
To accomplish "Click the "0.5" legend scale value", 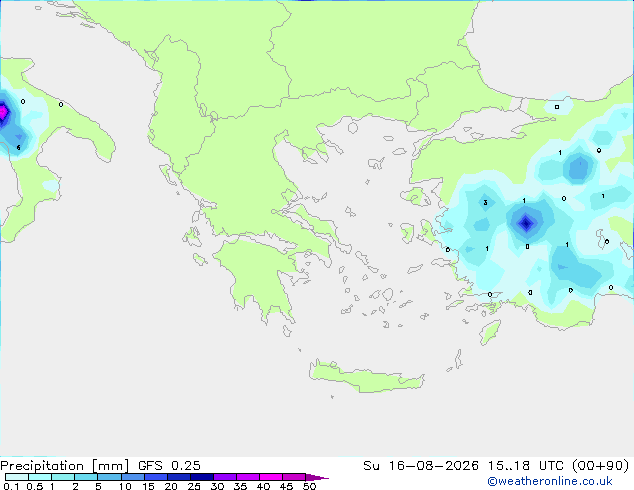I will (35, 486).
